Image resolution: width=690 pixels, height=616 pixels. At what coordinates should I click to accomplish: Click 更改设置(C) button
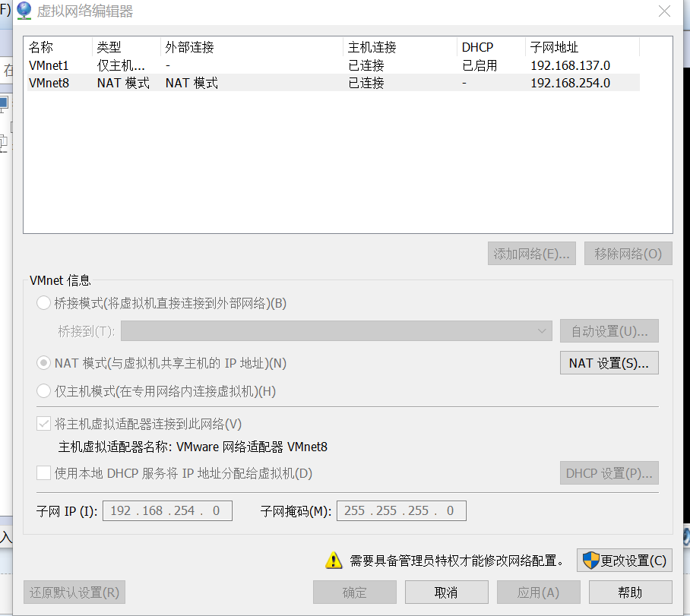(x=625, y=560)
